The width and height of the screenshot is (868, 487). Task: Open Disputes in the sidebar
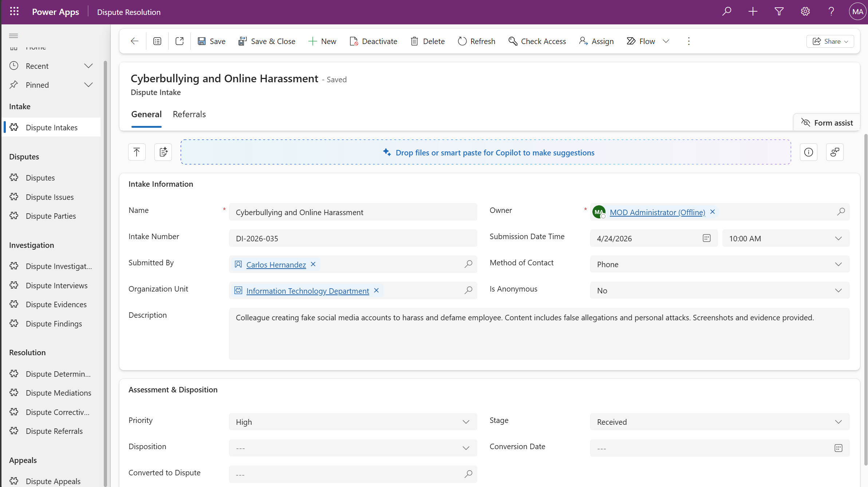point(40,178)
